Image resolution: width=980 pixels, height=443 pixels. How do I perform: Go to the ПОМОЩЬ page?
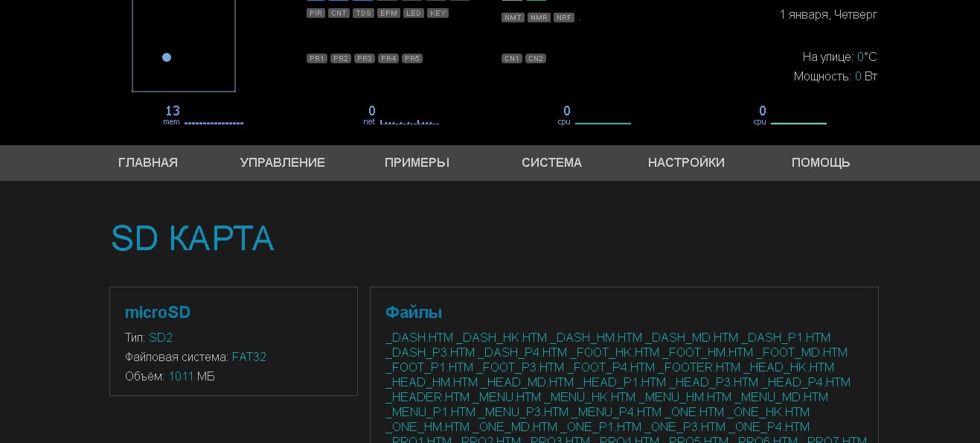[x=821, y=162]
